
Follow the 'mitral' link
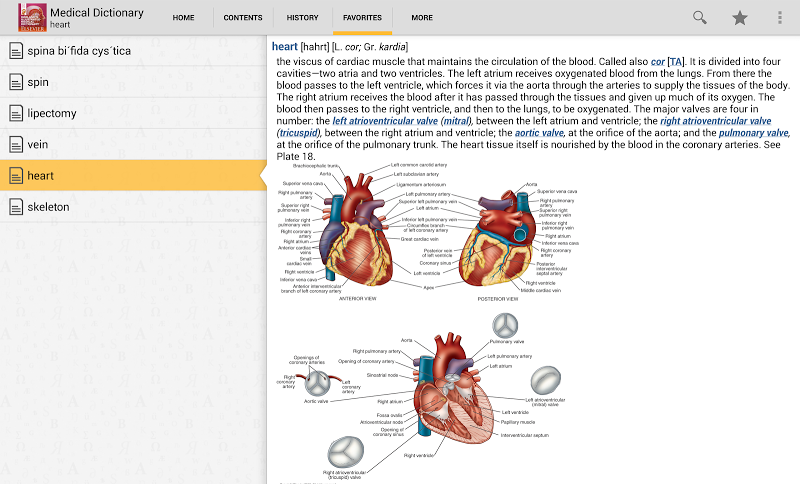coord(457,121)
